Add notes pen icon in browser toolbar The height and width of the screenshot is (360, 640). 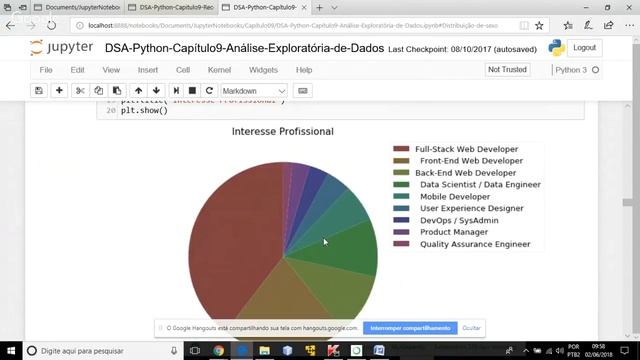point(588,26)
